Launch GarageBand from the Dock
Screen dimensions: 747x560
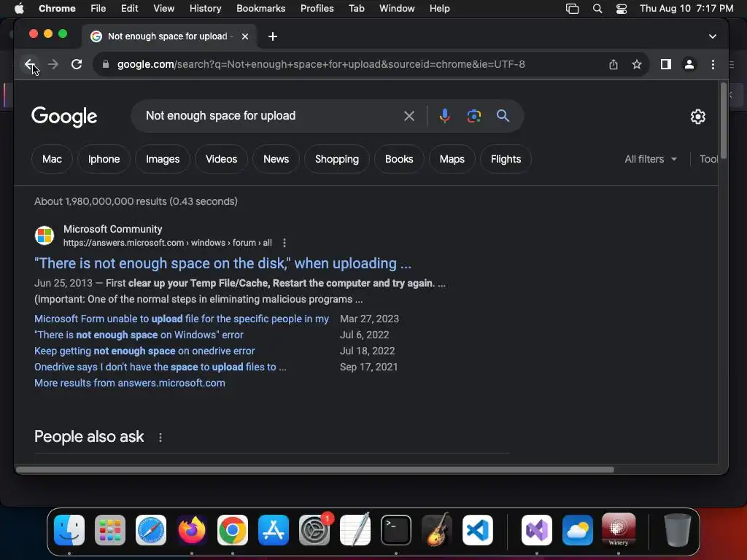tap(437, 529)
